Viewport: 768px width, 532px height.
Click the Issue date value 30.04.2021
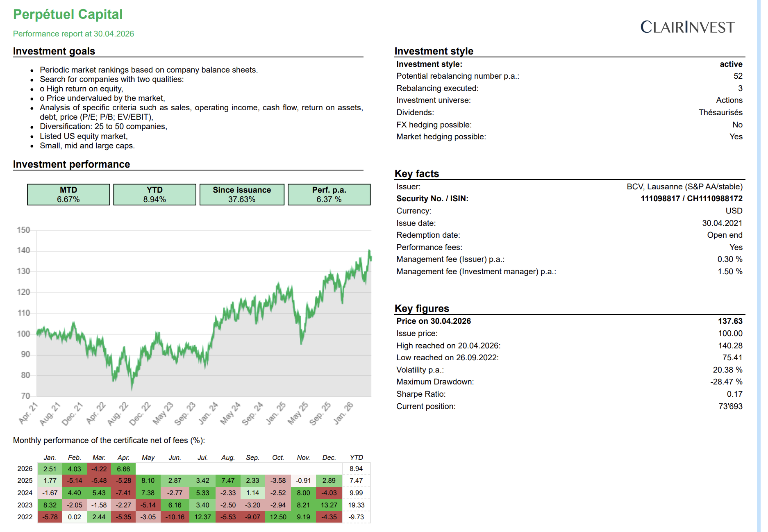point(722,223)
